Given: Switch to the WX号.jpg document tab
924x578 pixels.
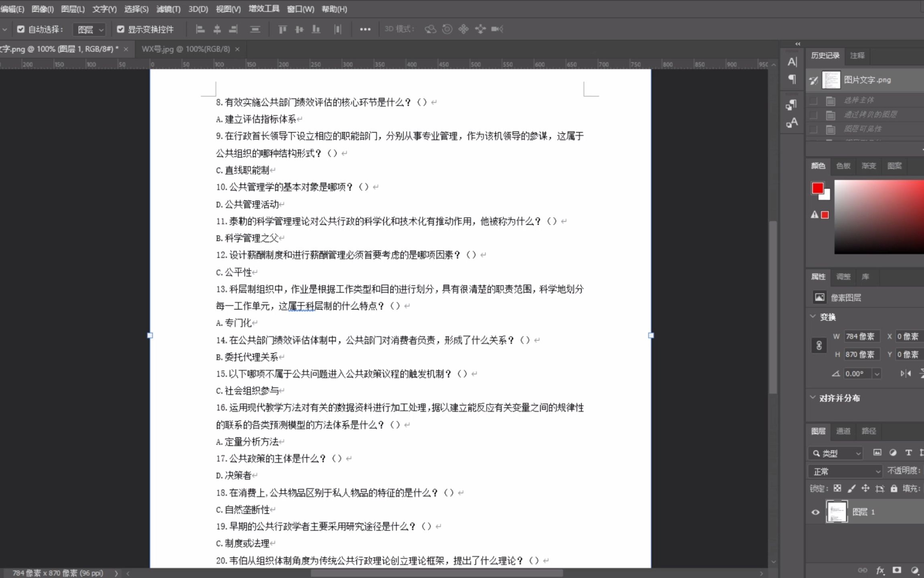Looking at the screenshot, I should point(186,49).
